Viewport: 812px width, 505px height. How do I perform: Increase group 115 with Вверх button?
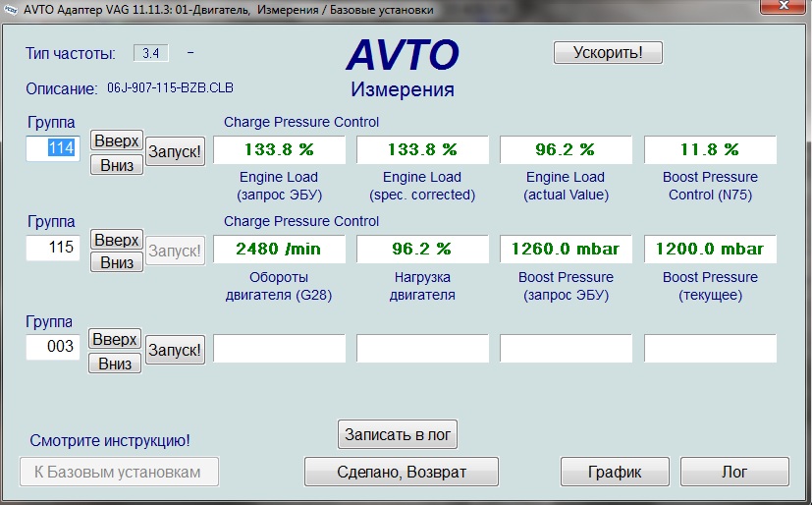(x=116, y=240)
